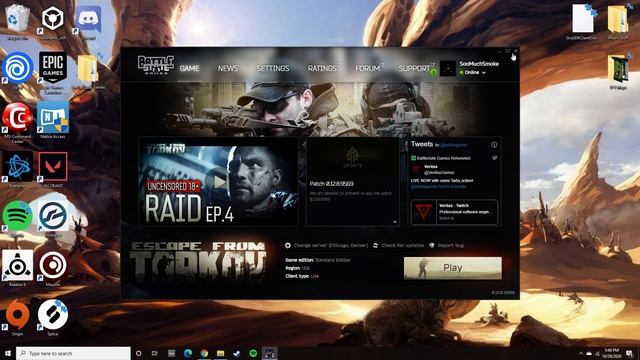Open the Epic Games Launcher shortcut
Screen dimensions: 640x360
[53, 67]
